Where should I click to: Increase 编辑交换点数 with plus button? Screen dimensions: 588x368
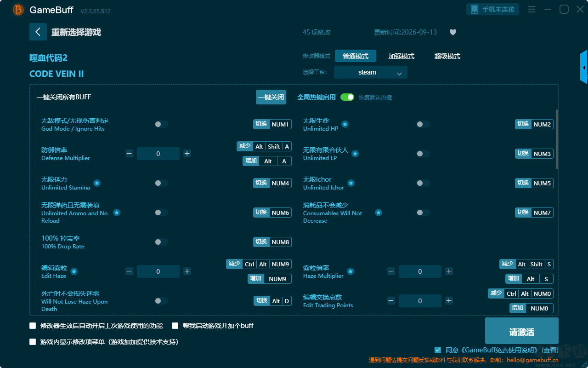point(449,301)
